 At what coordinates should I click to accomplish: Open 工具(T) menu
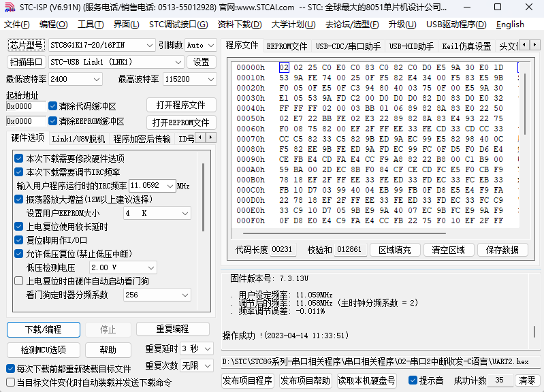(91, 24)
